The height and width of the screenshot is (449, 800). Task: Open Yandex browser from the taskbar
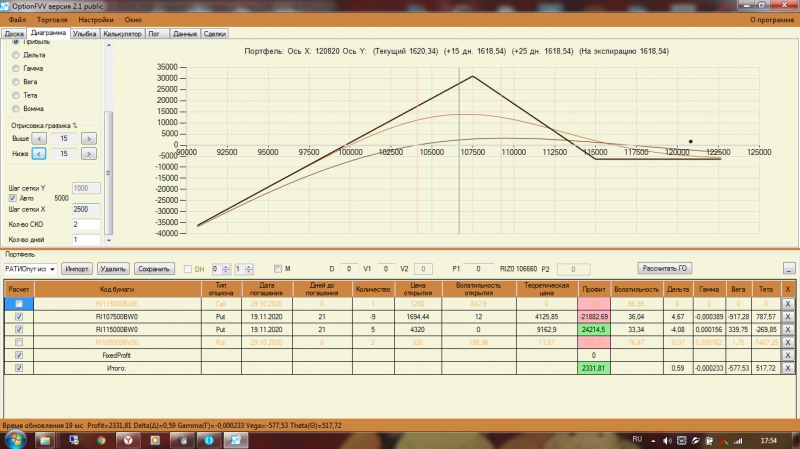(128, 440)
